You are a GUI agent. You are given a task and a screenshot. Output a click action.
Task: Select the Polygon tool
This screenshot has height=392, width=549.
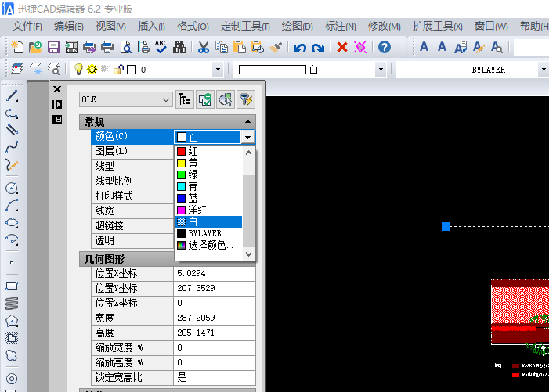pos(12,321)
